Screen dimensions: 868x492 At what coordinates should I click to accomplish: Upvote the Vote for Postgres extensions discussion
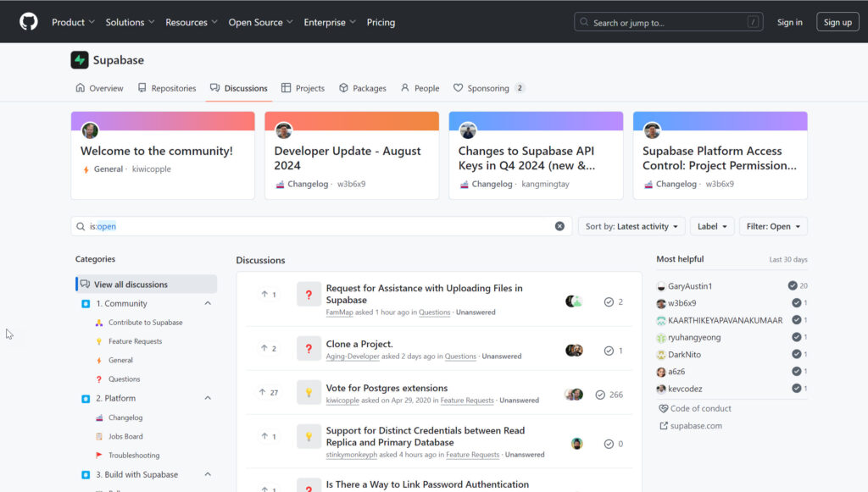[x=268, y=393]
